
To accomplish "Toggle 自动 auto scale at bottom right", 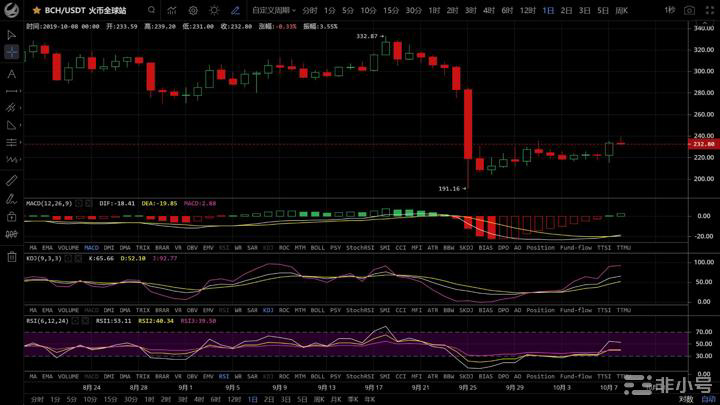I will (708, 399).
